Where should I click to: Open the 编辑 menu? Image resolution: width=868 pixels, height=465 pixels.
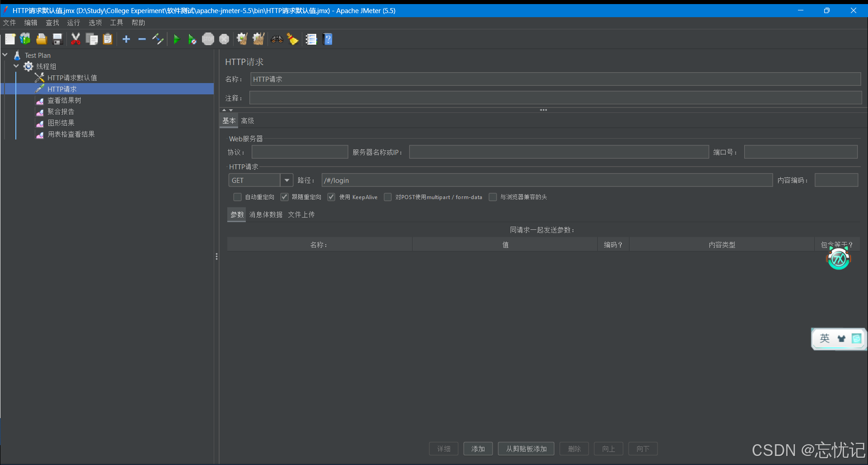point(31,23)
